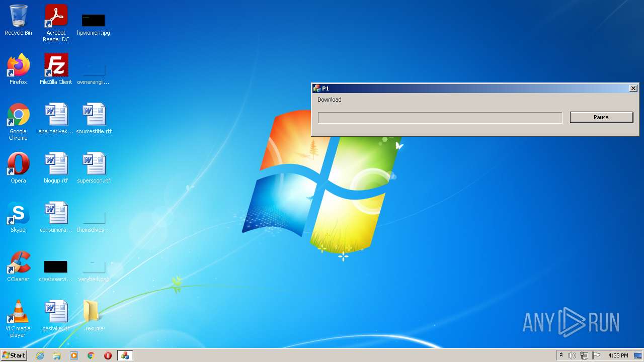Open Windows Media Player taskbar icon
644x362 pixels.
pos(74,355)
